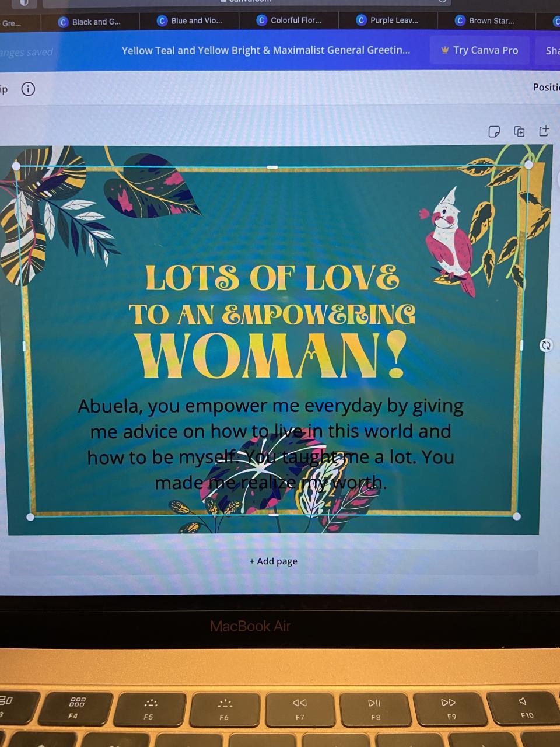Switch to the Blue and Vio... browser tab
The image size is (560, 747).
click(x=190, y=20)
